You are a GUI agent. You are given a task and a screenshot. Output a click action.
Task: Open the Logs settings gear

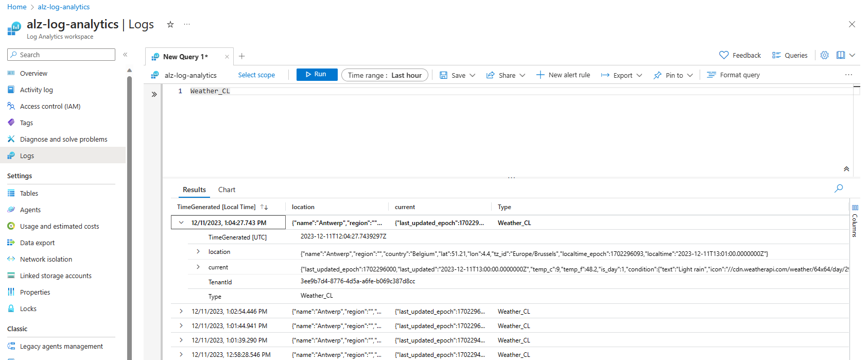tap(825, 55)
